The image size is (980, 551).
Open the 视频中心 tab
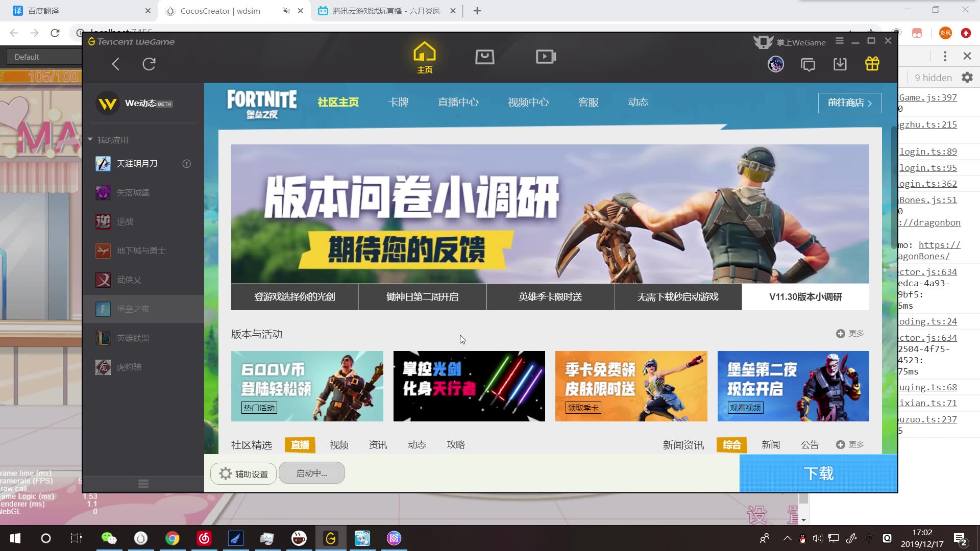pyautogui.click(x=528, y=103)
